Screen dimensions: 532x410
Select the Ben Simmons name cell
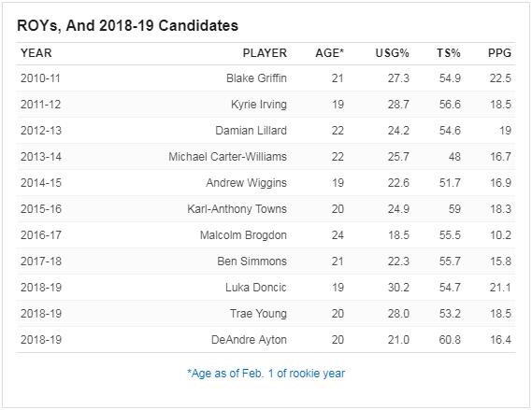(x=252, y=262)
